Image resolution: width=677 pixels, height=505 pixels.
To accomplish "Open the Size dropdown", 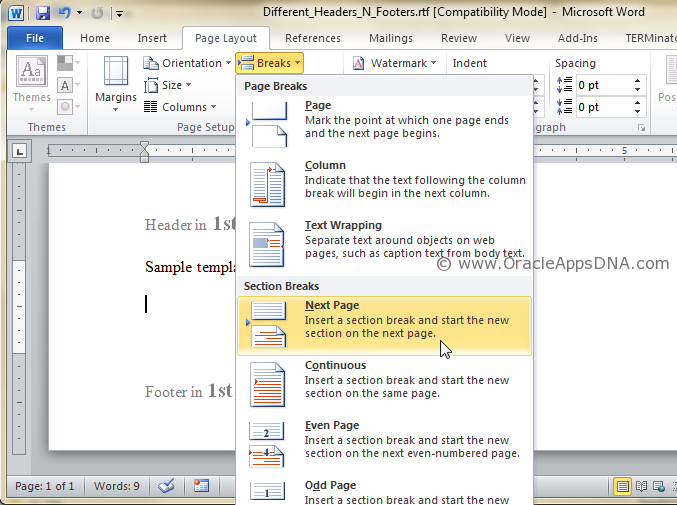I will [168, 85].
